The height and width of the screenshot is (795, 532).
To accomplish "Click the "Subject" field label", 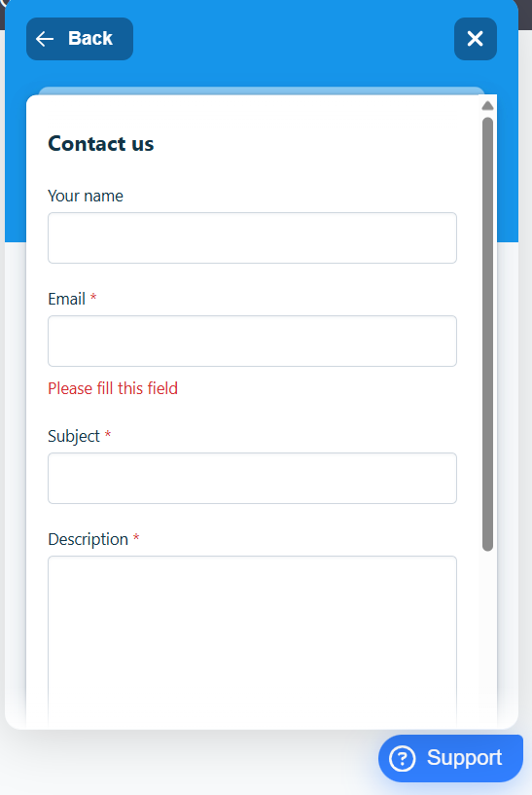I will coord(74,437).
